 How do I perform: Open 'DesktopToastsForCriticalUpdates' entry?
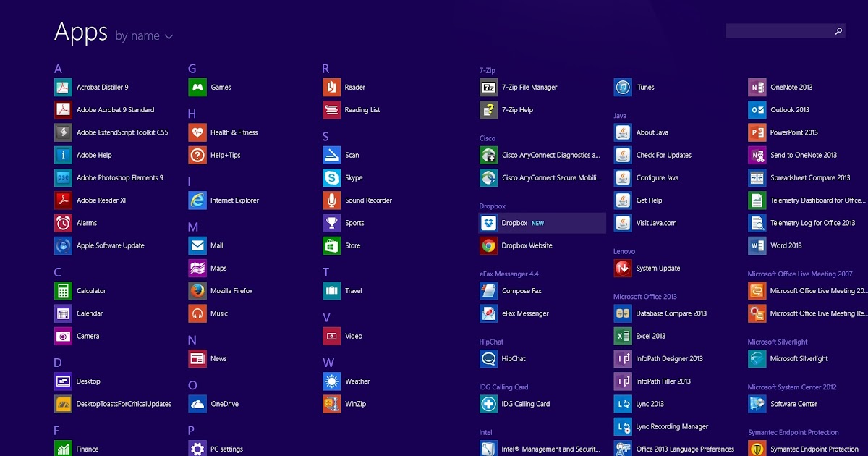click(114, 404)
